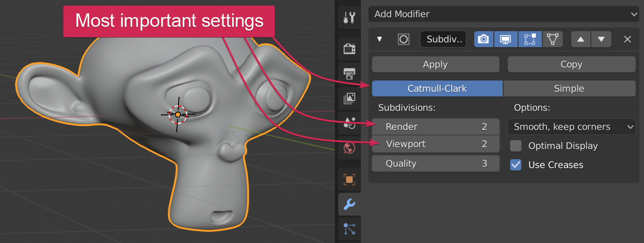Viewport: 644px width, 243px height.
Task: Open the Scene properties tab
Action: (349, 123)
